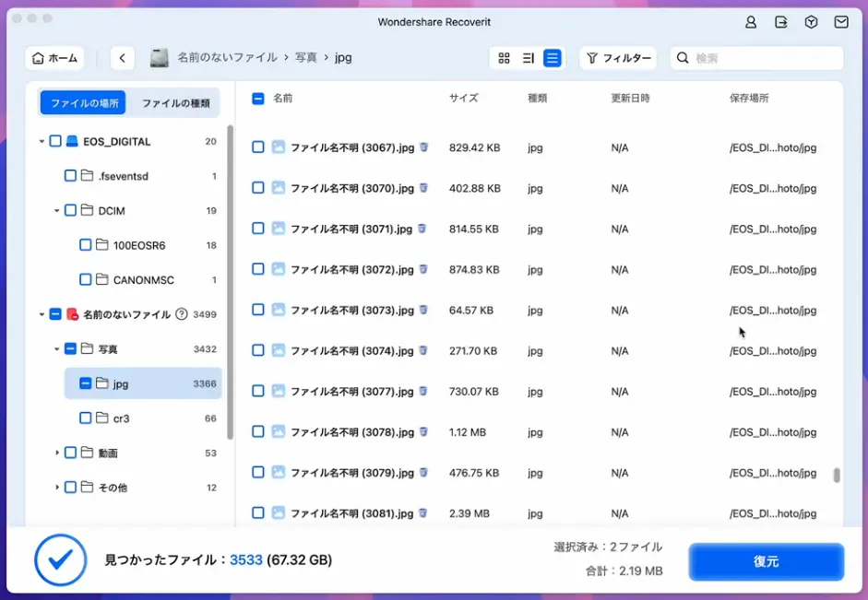Open the mail envelope icon
Image resolution: width=868 pixels, height=600 pixels.
841,22
